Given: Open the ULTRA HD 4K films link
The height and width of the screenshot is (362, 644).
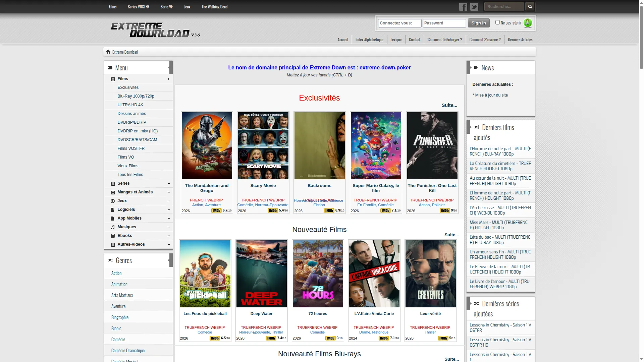Looking at the screenshot, I should (130, 105).
